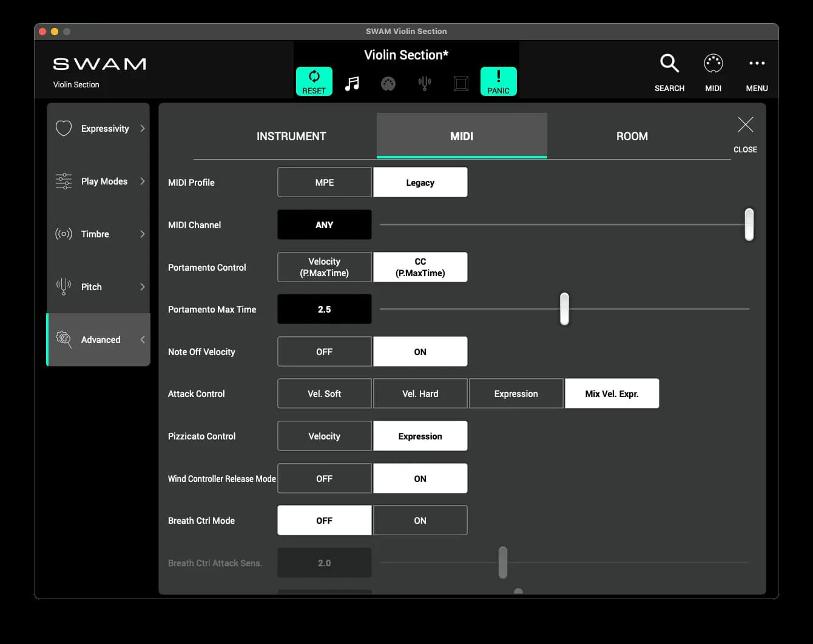Turn off Note Off Velocity
The image size is (813, 644).
324,351
